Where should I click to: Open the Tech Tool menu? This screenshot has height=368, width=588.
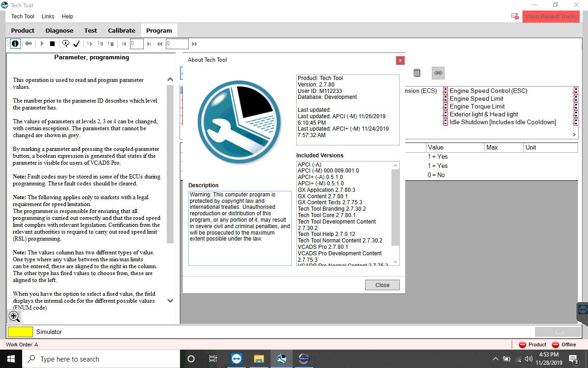(23, 16)
